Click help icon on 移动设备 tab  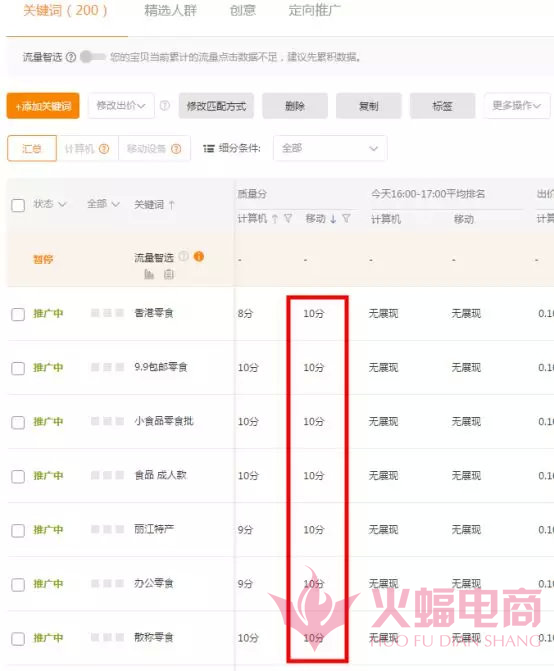tap(176, 148)
